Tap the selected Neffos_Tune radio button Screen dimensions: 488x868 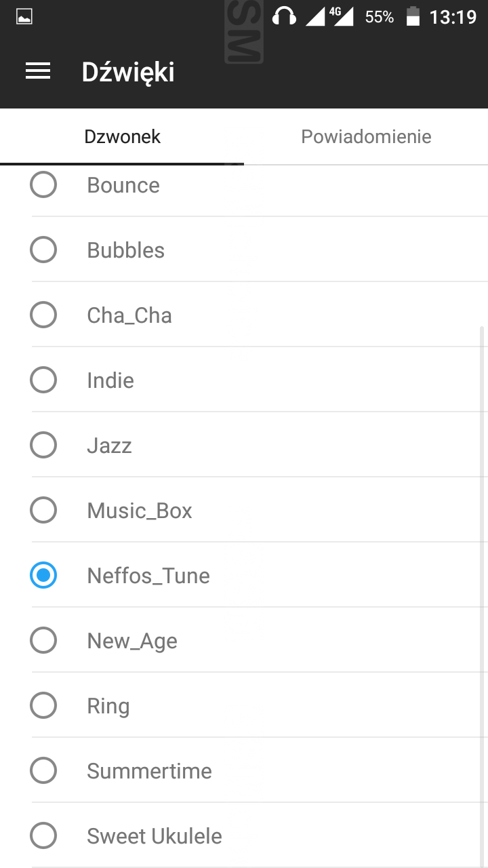pyautogui.click(x=43, y=575)
